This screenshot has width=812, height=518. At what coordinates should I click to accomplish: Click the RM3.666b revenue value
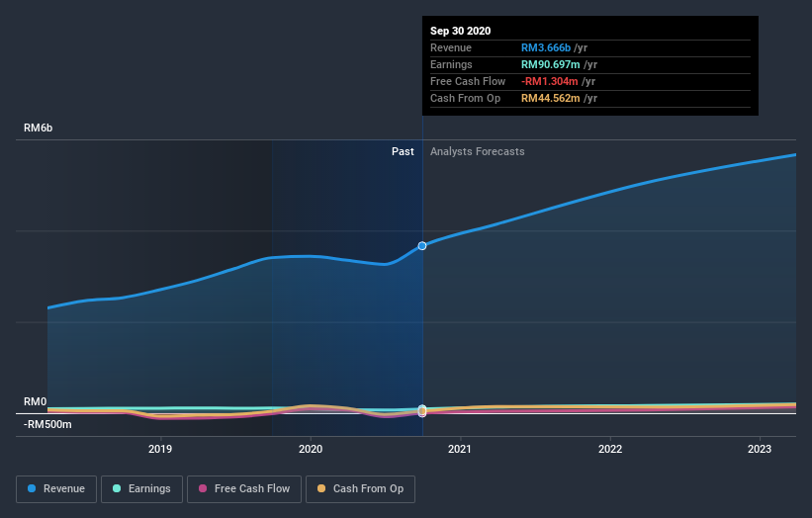coord(546,47)
